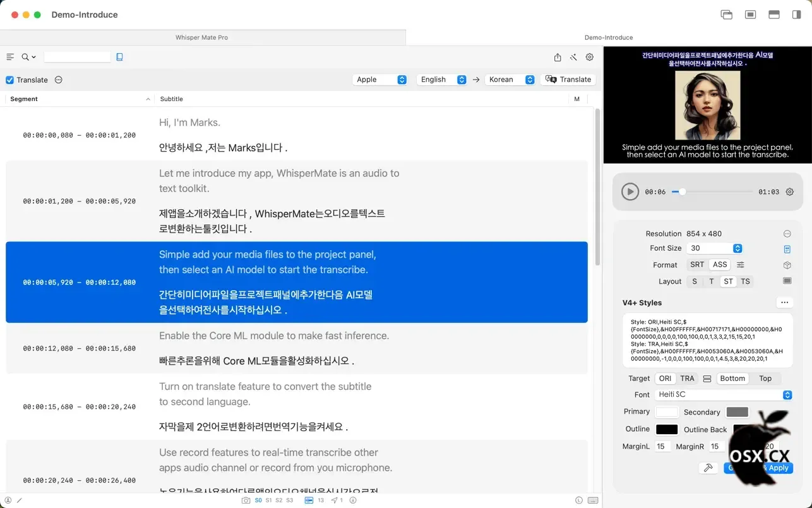
Task: Click the play button in player
Action: [630, 191]
